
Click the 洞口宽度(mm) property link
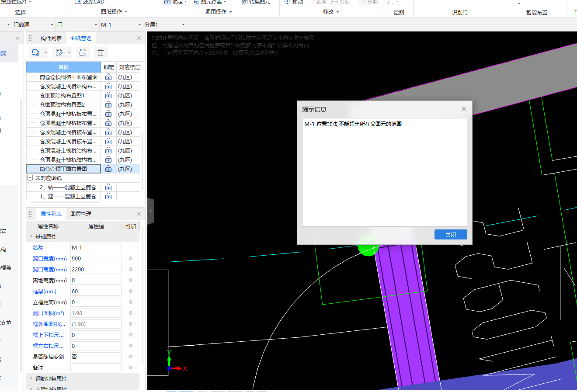[x=49, y=259]
